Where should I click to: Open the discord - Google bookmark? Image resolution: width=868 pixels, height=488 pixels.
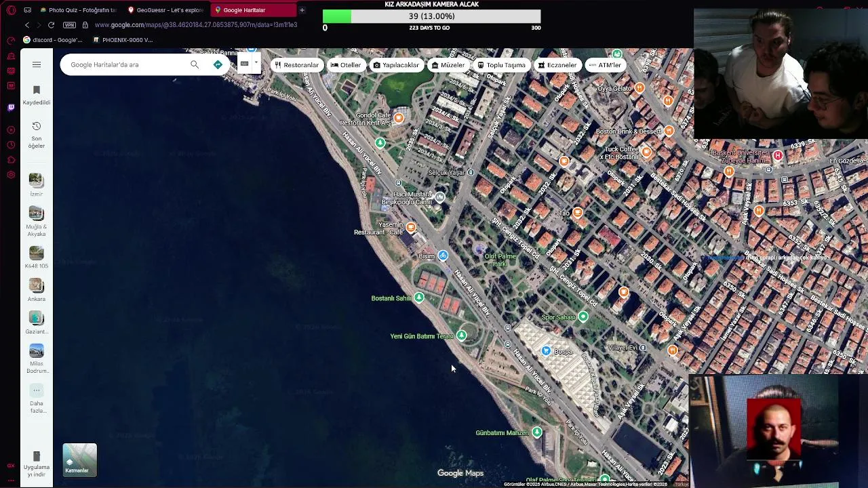(x=53, y=40)
